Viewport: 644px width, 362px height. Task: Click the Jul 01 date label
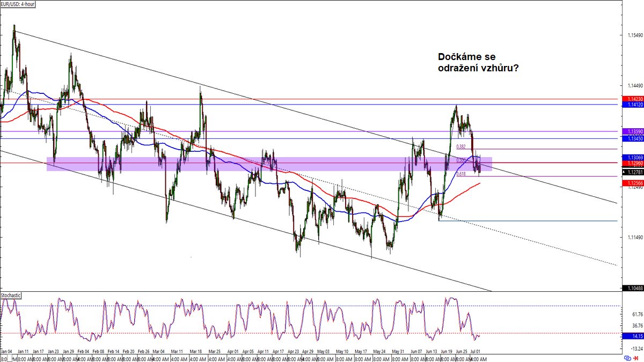pos(477,352)
